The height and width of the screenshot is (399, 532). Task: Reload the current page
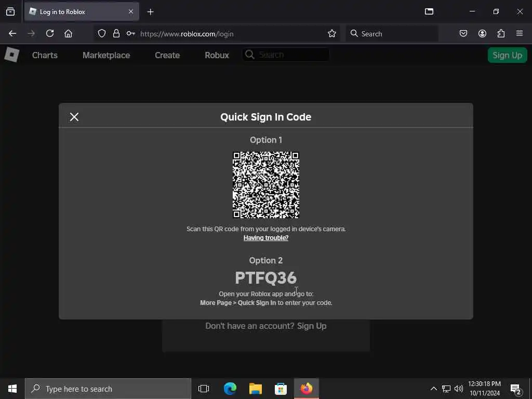coord(50,34)
